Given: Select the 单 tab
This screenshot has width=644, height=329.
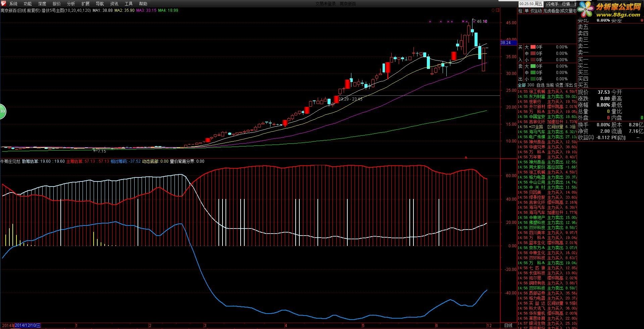Looking at the screenshot, I should [527, 11].
